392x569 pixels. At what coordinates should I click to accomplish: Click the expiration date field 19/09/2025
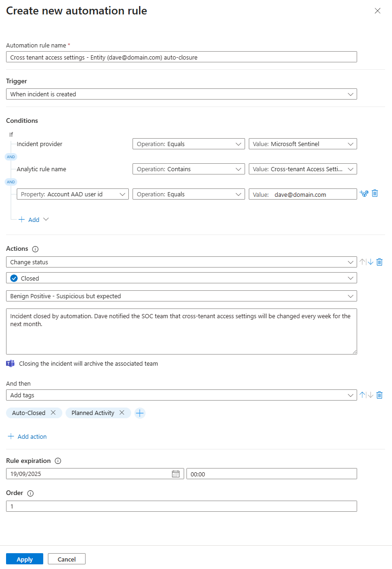(x=95, y=474)
